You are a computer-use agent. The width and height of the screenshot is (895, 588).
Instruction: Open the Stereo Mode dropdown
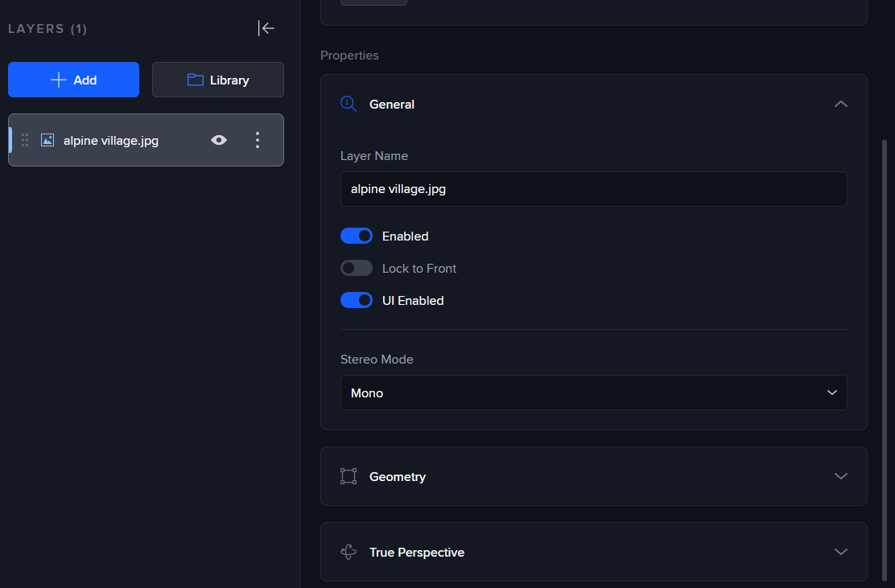click(x=593, y=393)
